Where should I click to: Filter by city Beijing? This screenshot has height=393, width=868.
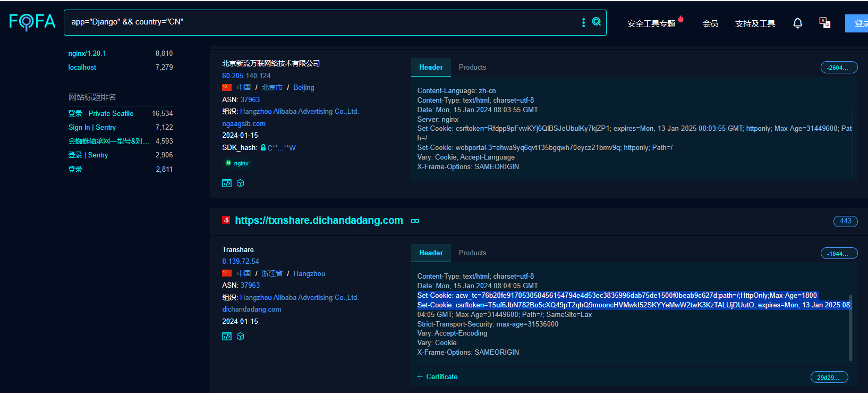[304, 88]
